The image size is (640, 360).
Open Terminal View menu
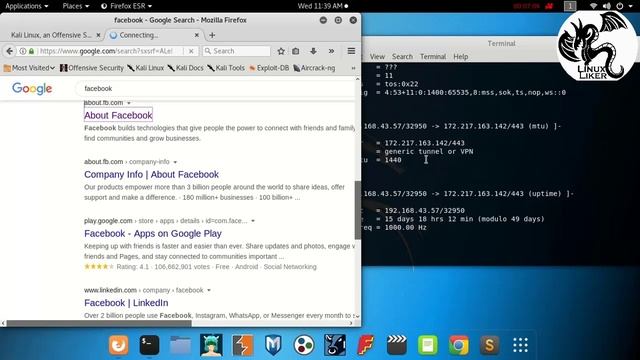tap(377, 57)
